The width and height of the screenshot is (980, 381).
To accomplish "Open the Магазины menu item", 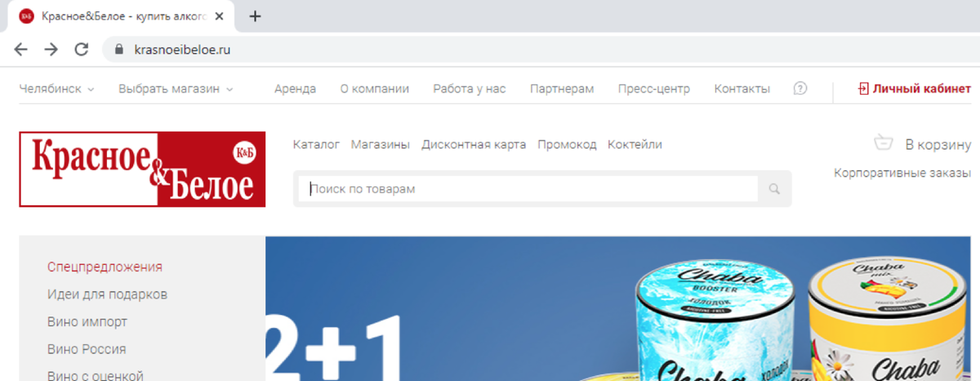I will coord(381,145).
